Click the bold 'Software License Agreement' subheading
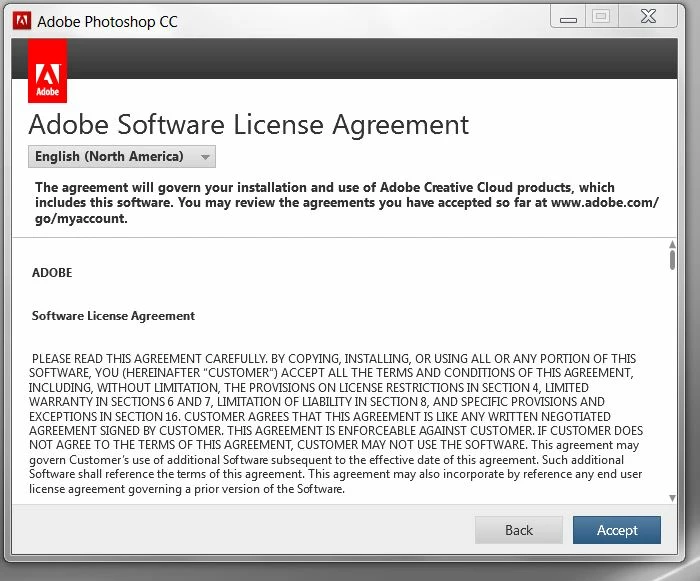 (113, 316)
